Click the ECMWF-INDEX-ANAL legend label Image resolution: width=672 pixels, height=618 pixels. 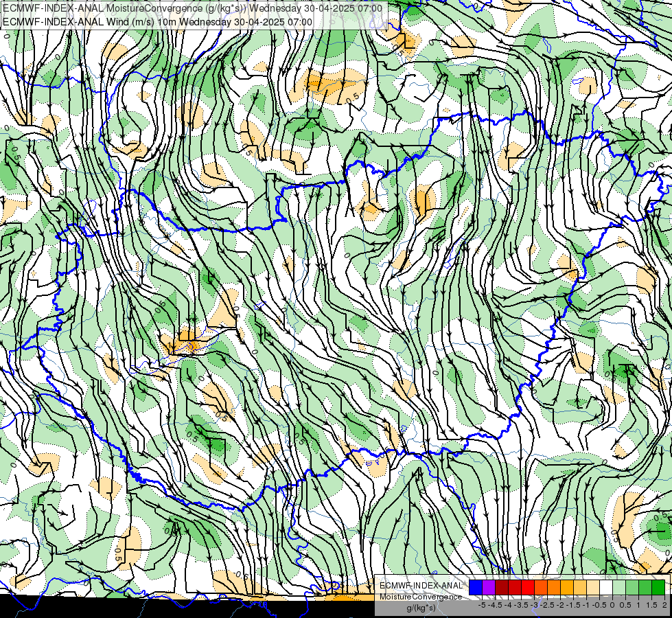[x=421, y=586]
